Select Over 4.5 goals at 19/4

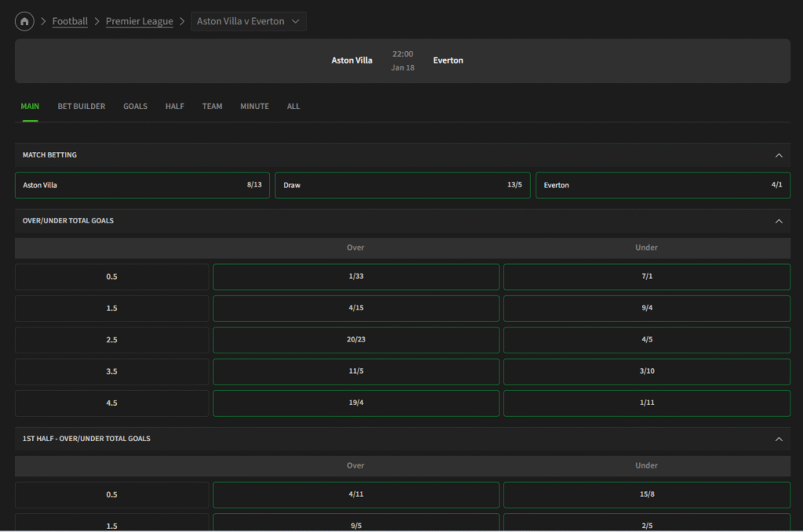click(355, 403)
